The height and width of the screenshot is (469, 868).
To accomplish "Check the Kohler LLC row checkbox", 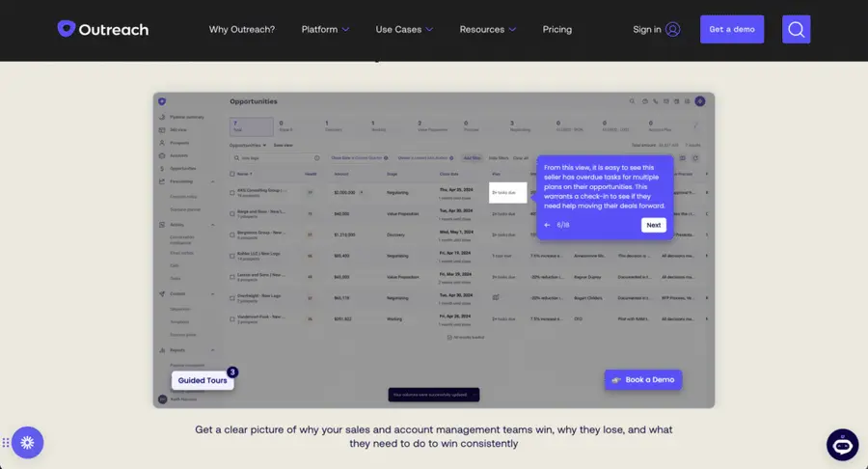I will pos(231,256).
